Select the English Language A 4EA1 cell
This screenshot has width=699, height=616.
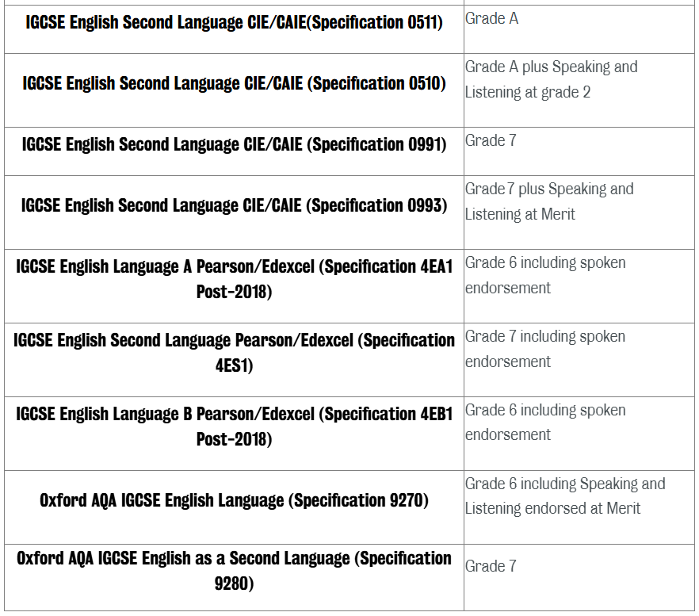pyautogui.click(x=234, y=286)
